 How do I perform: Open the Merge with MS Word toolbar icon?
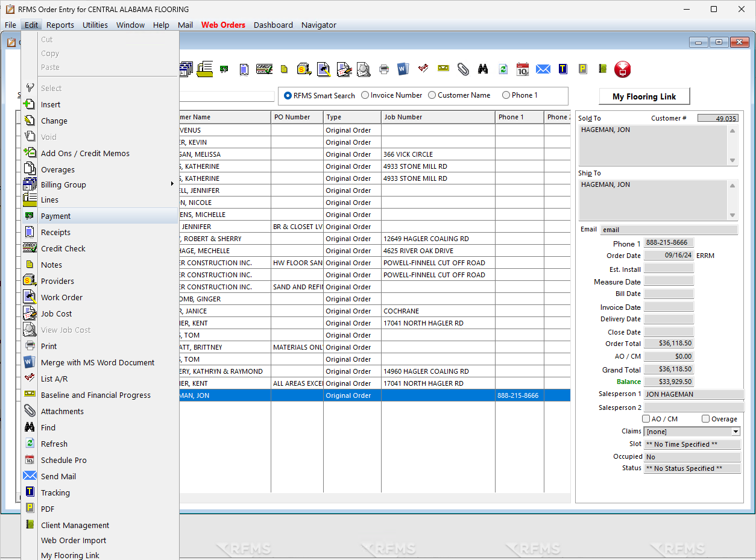(403, 69)
